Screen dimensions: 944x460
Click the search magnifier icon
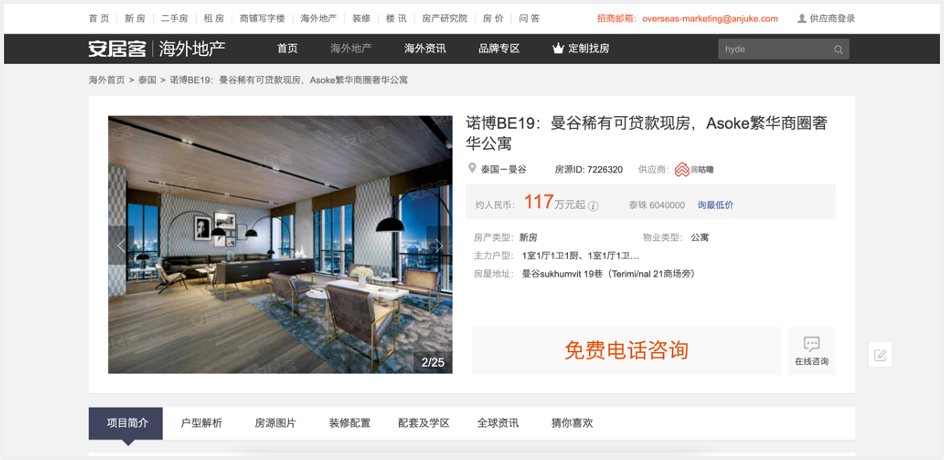click(838, 49)
